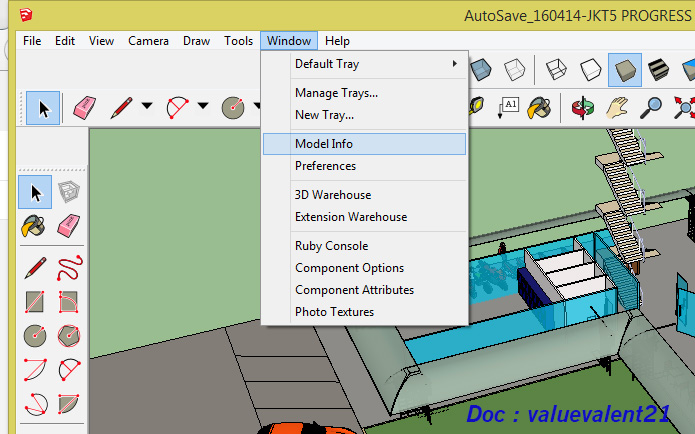Open Ruby Console from Window menu
695x434 pixels.
click(364, 246)
